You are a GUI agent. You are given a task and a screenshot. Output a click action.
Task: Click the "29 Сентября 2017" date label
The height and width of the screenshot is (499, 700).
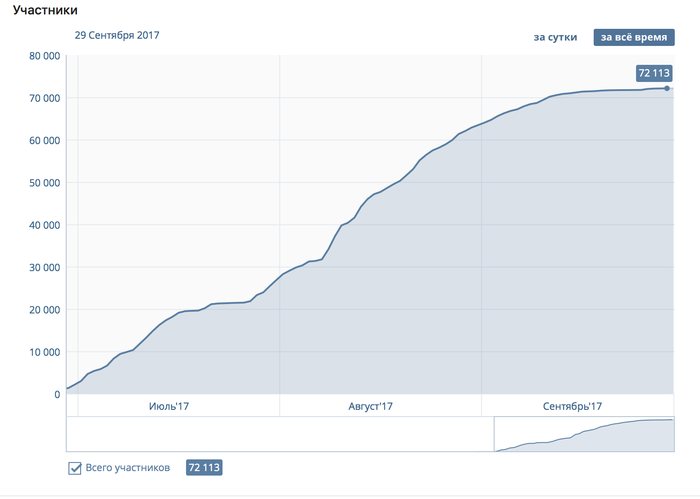[x=117, y=35]
